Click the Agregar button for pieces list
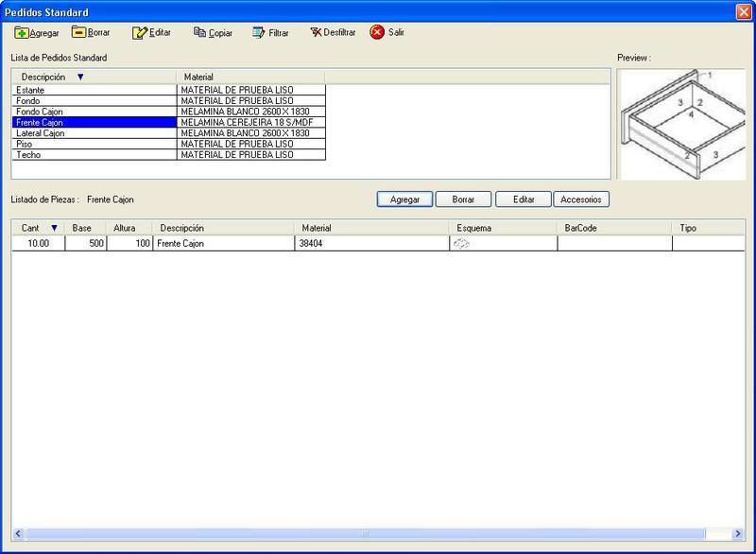This screenshot has width=756, height=554. (x=404, y=199)
